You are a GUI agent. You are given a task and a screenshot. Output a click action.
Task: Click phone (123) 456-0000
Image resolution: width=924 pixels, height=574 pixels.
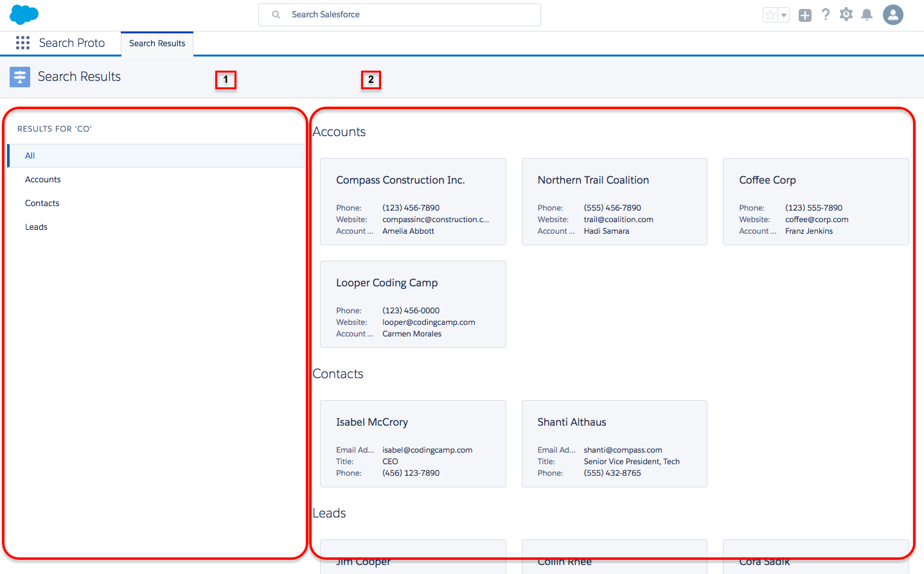click(411, 311)
